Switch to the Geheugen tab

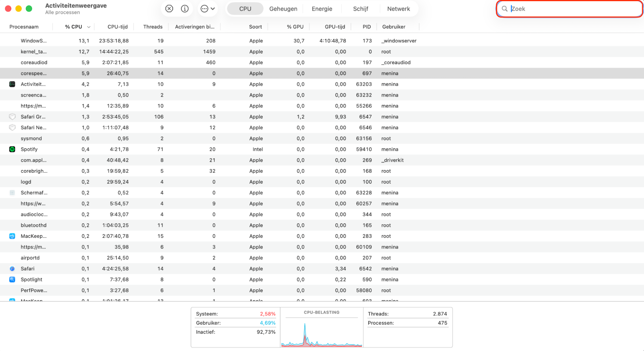[x=283, y=9]
